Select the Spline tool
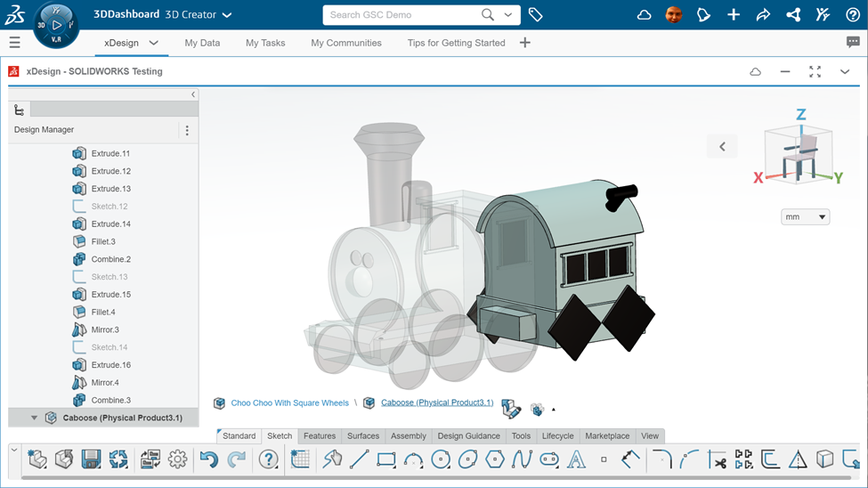 522,460
